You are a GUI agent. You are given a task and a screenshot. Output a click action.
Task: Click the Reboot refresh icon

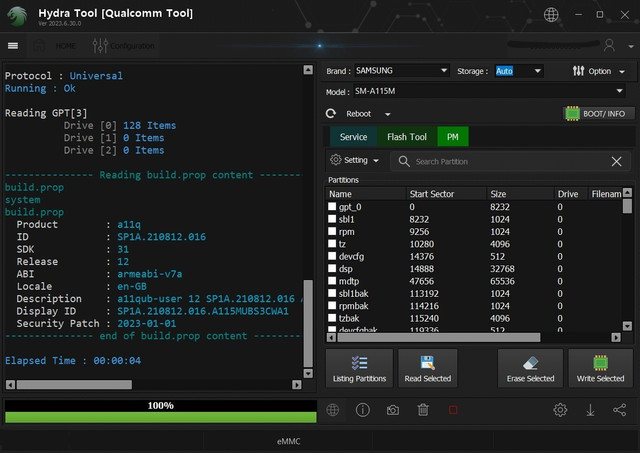pos(331,113)
